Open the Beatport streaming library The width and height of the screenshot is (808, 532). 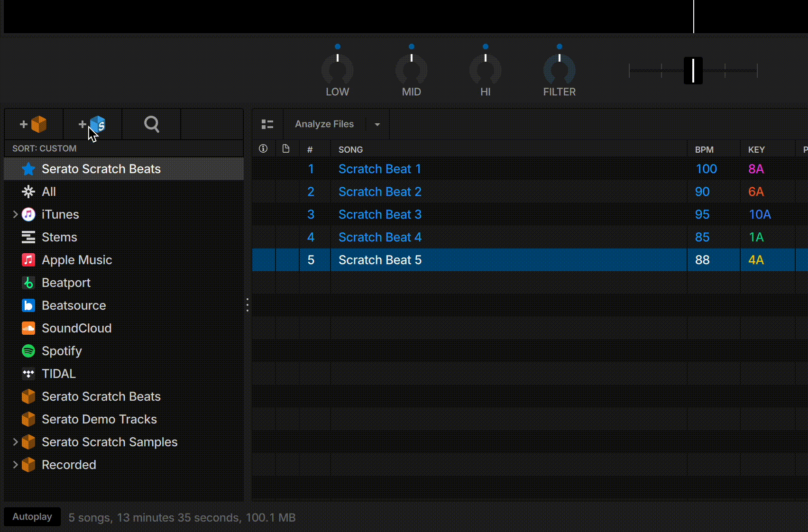(x=124, y=283)
